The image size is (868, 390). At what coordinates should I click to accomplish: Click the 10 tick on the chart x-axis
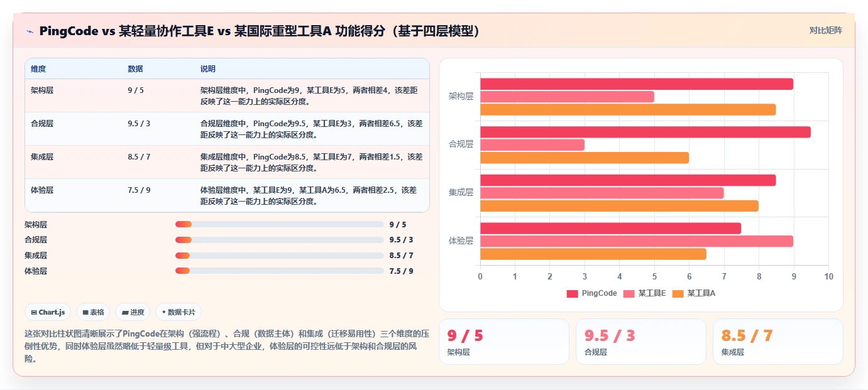828,277
